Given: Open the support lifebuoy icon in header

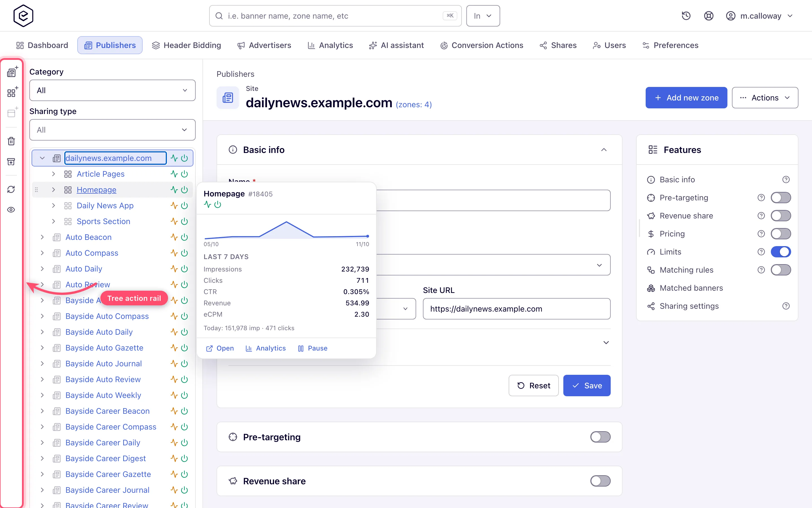Looking at the screenshot, I should (708, 16).
